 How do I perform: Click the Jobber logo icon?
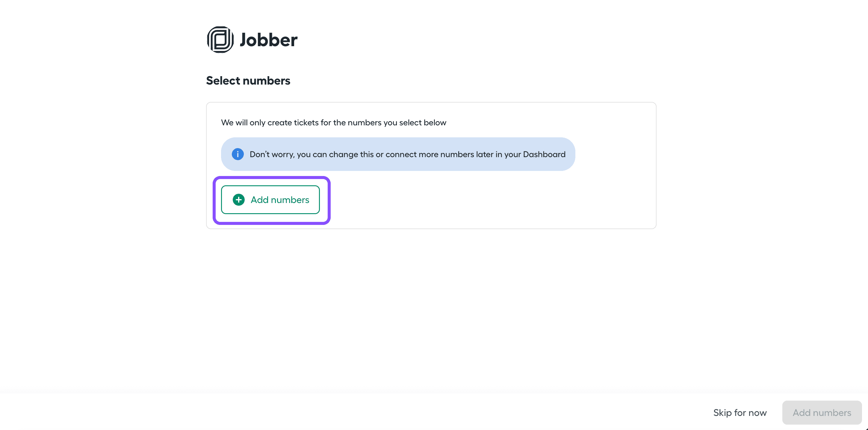pyautogui.click(x=220, y=40)
